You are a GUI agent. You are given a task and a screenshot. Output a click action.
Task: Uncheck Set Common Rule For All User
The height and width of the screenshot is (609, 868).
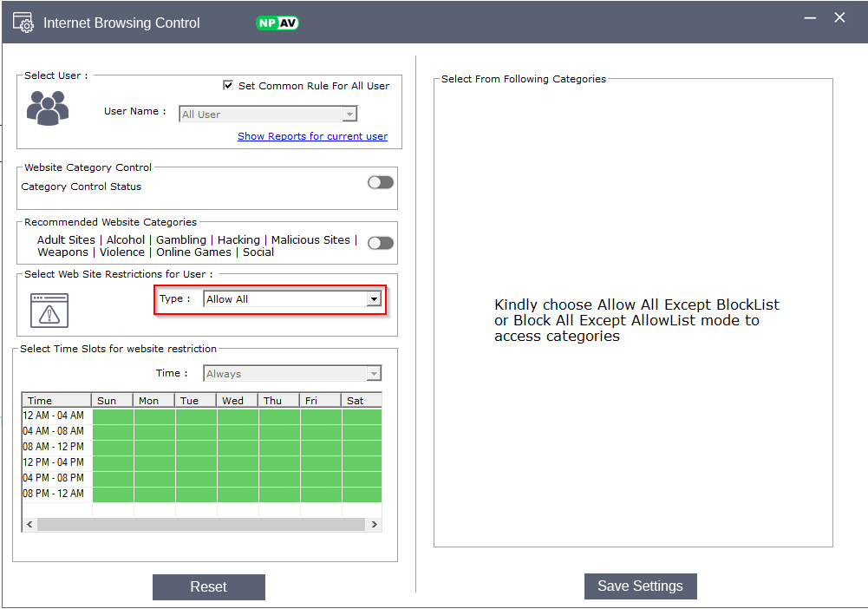(x=228, y=86)
